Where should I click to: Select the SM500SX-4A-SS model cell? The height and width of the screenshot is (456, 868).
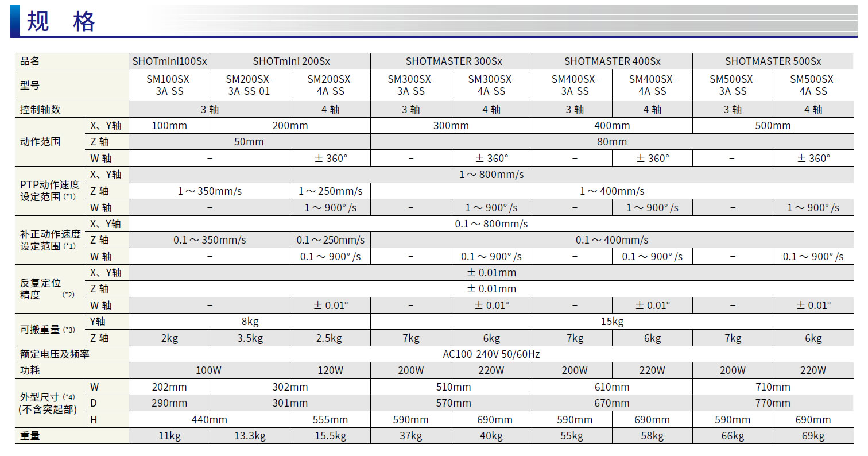click(813, 86)
